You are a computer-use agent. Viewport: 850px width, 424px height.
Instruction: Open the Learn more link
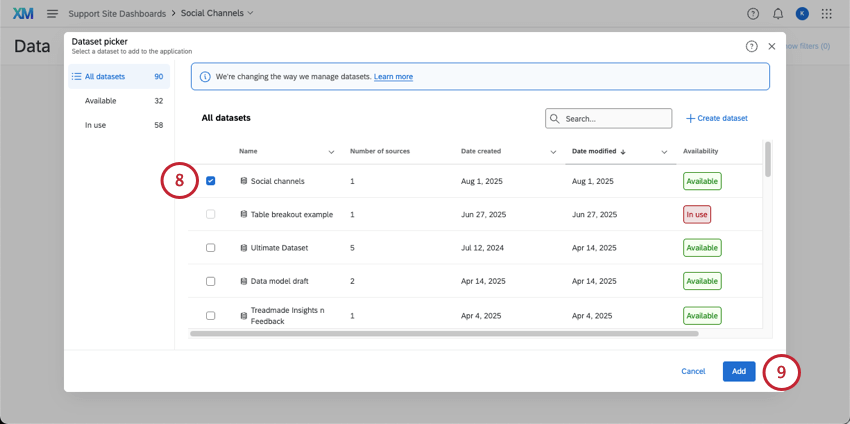click(x=393, y=77)
